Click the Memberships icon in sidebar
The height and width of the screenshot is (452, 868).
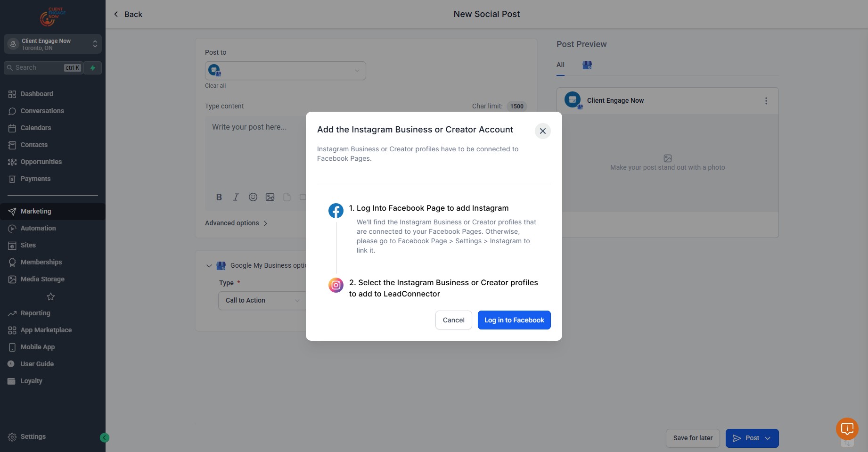point(12,263)
